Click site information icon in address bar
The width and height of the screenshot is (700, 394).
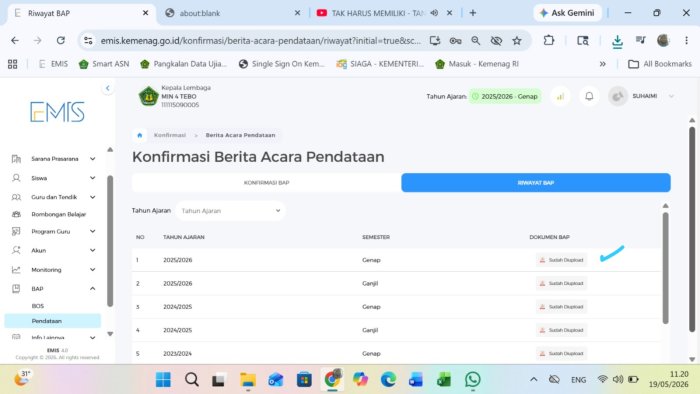88,41
